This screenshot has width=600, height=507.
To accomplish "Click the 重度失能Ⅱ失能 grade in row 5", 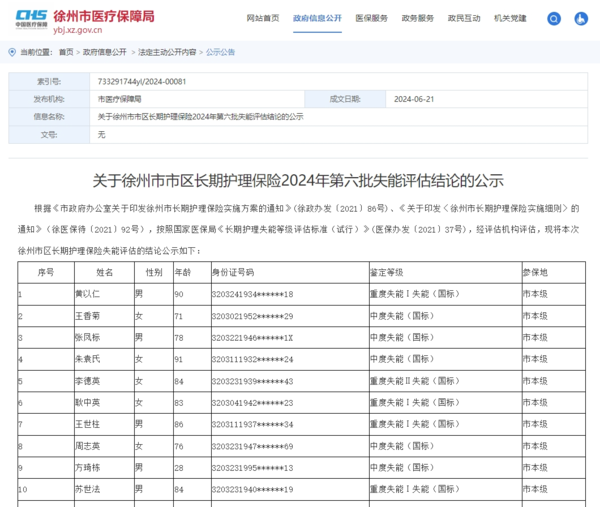I will 415,381.
